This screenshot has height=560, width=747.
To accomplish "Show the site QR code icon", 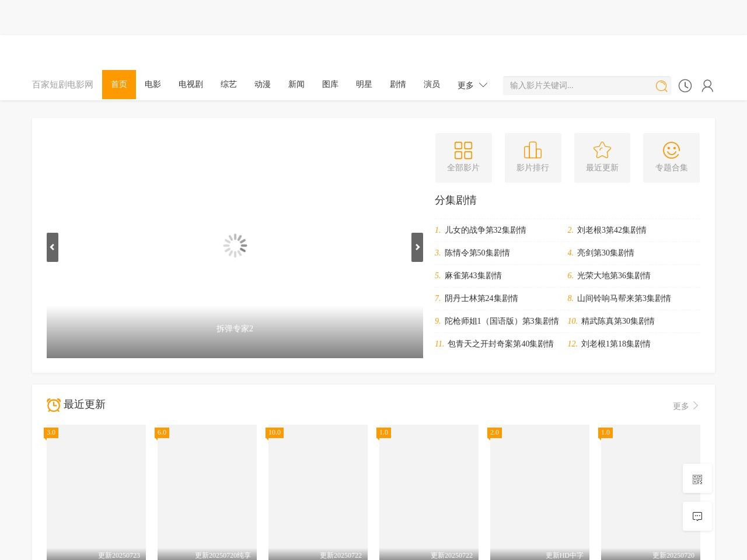I will click(697, 478).
